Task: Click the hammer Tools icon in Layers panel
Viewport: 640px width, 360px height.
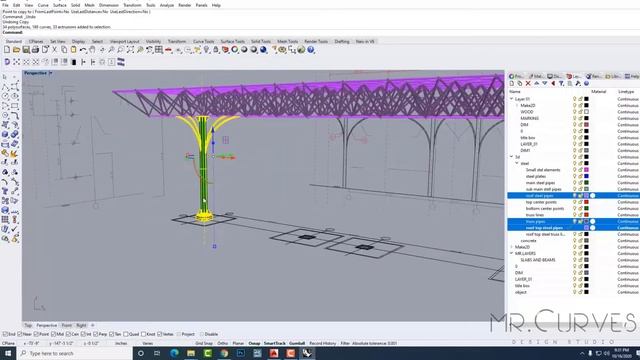Action: click(x=578, y=83)
